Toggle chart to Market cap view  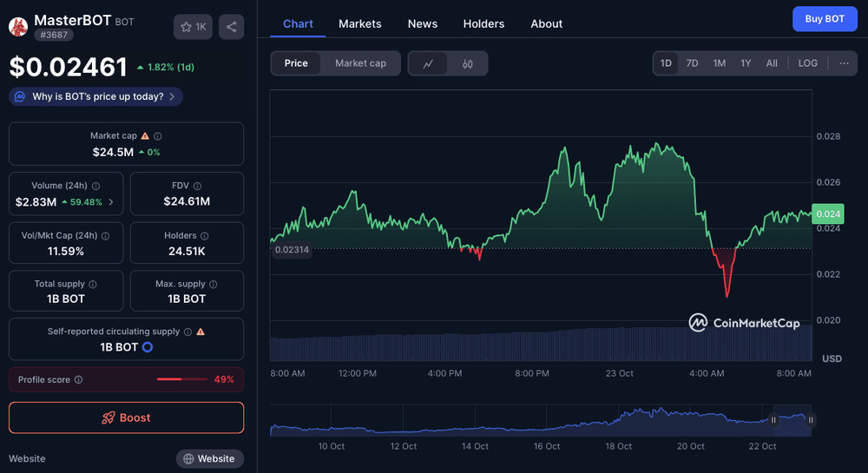360,63
